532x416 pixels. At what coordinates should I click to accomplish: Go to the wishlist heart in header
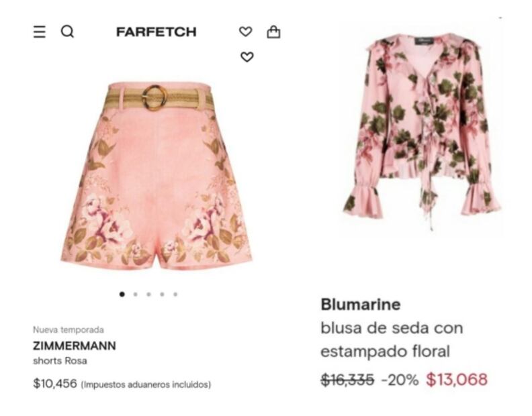click(246, 32)
